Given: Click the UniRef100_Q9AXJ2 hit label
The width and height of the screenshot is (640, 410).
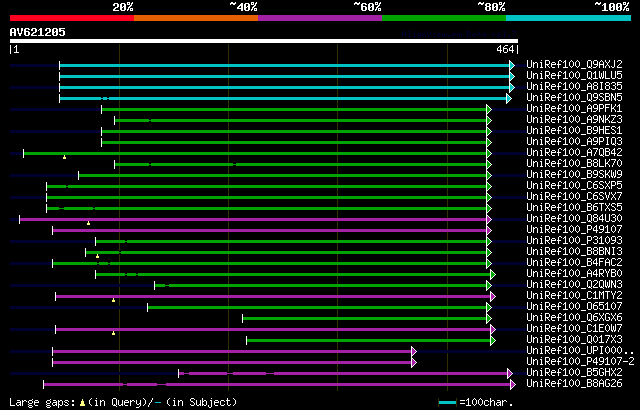Looking at the screenshot, I should point(574,64).
